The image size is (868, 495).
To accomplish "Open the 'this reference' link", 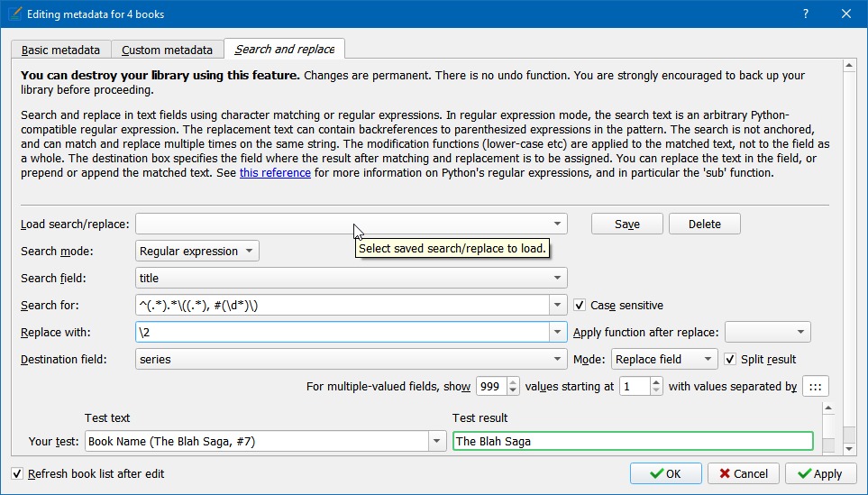I will tap(275, 173).
